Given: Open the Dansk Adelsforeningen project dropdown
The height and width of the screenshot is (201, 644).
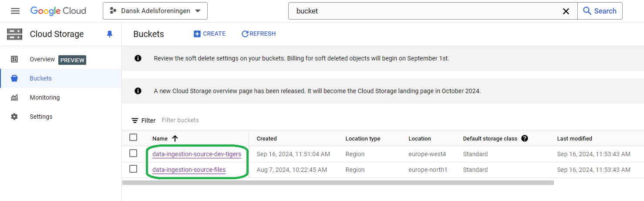Looking at the screenshot, I should coord(155,11).
